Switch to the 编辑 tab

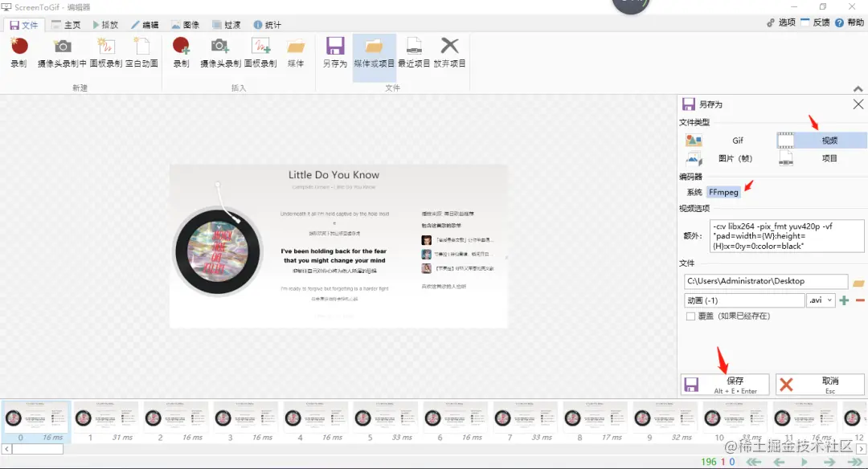[x=145, y=25]
